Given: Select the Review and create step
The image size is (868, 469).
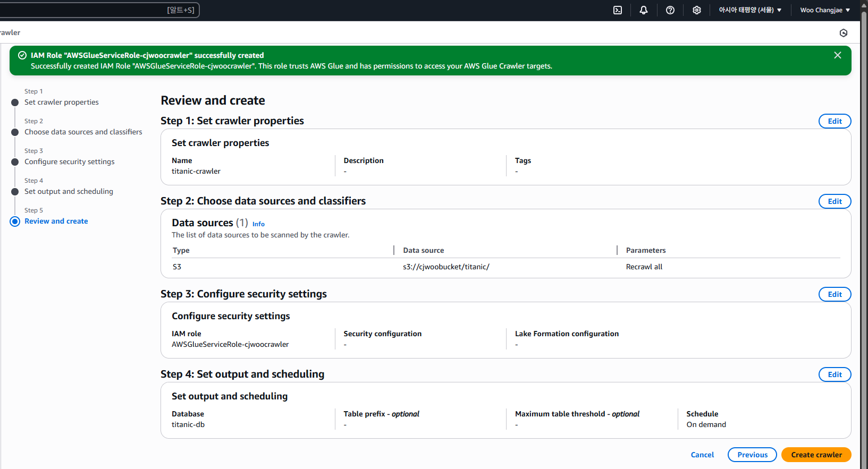Looking at the screenshot, I should (56, 221).
